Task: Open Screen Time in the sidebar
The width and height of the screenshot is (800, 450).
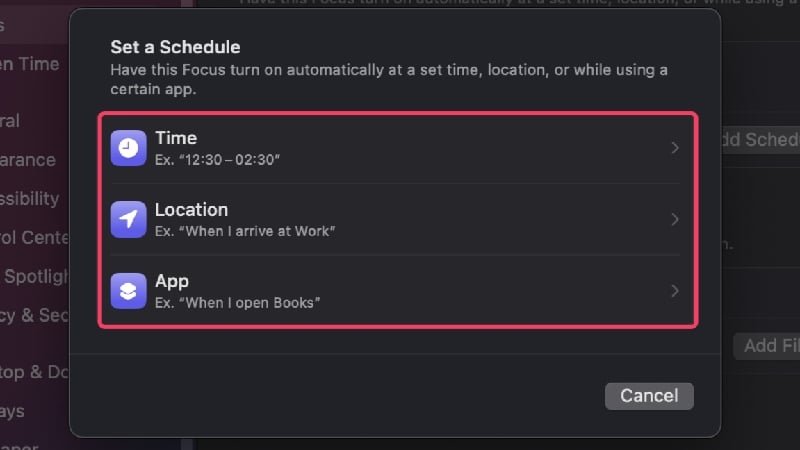Action: (30, 64)
